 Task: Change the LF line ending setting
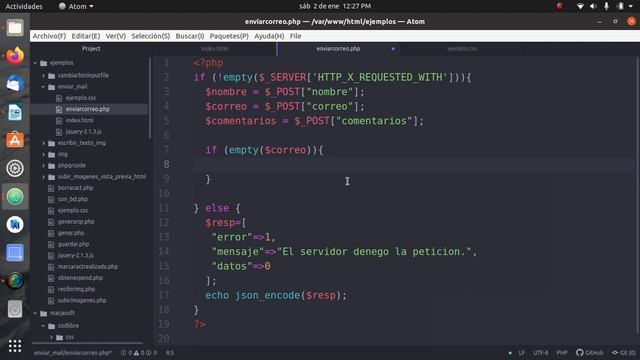(x=521, y=353)
